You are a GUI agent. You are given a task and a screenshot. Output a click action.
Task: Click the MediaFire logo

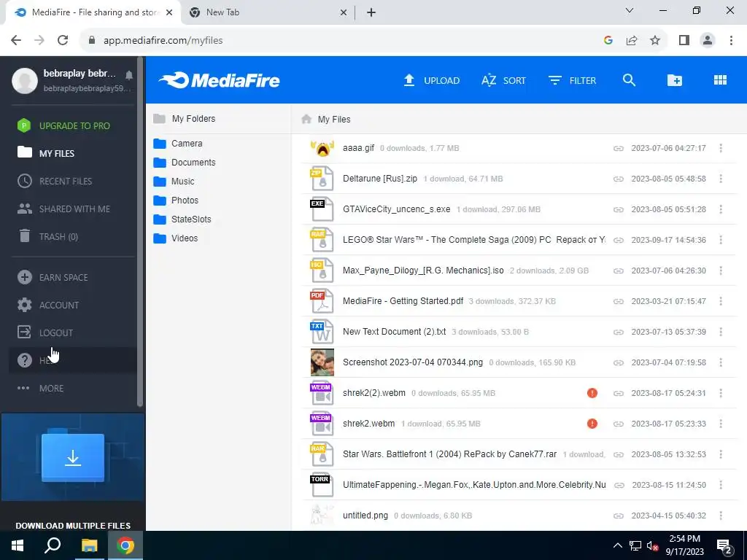tap(219, 80)
